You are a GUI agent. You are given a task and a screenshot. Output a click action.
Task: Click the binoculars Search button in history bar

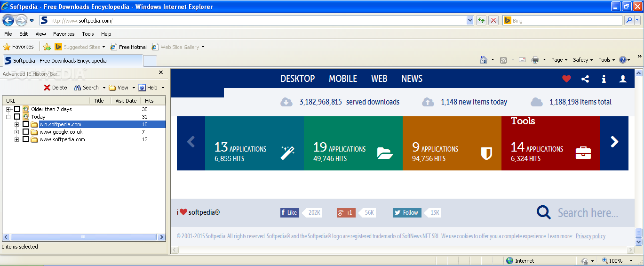[87, 88]
